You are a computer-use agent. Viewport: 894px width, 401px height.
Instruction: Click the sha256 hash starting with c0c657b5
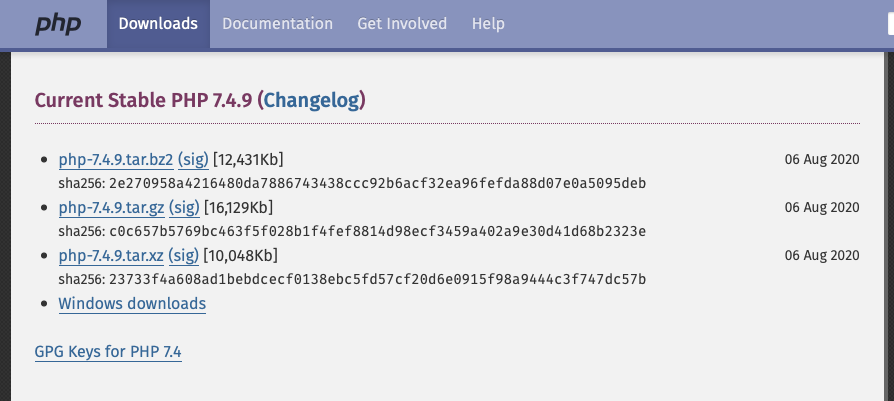pos(377,232)
